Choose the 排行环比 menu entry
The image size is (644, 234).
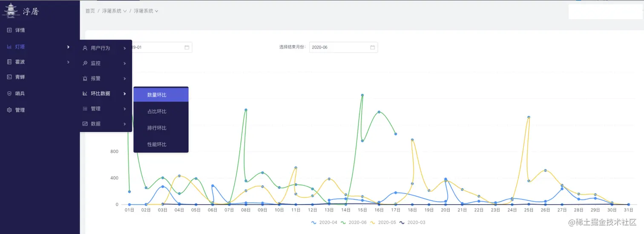157,128
